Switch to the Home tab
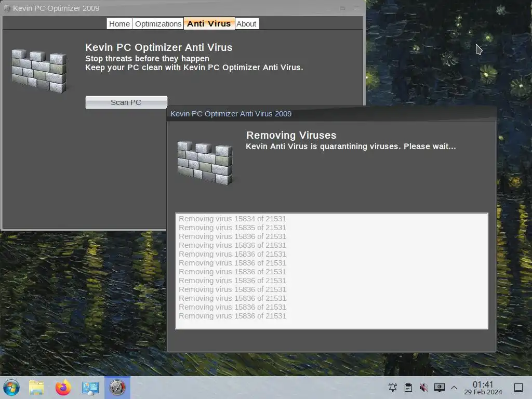532x399 pixels. [119, 24]
